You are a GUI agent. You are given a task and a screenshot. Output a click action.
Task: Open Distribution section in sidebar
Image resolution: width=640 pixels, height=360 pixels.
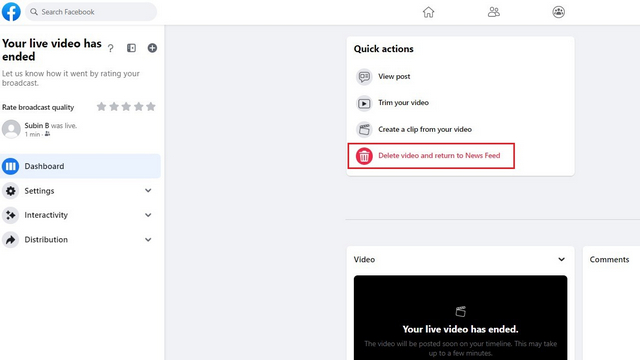coord(80,240)
